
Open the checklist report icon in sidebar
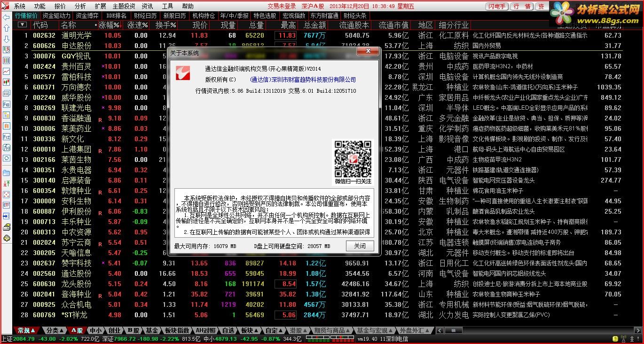6,50
